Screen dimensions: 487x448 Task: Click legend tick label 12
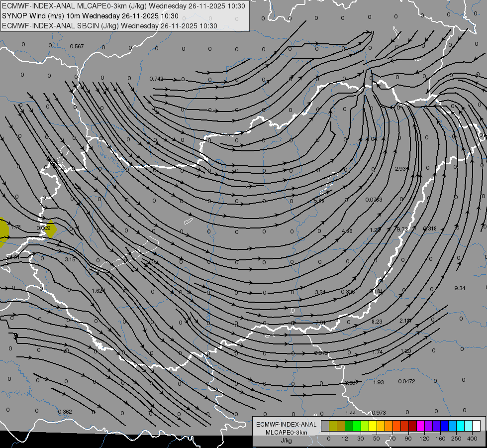point(344,439)
